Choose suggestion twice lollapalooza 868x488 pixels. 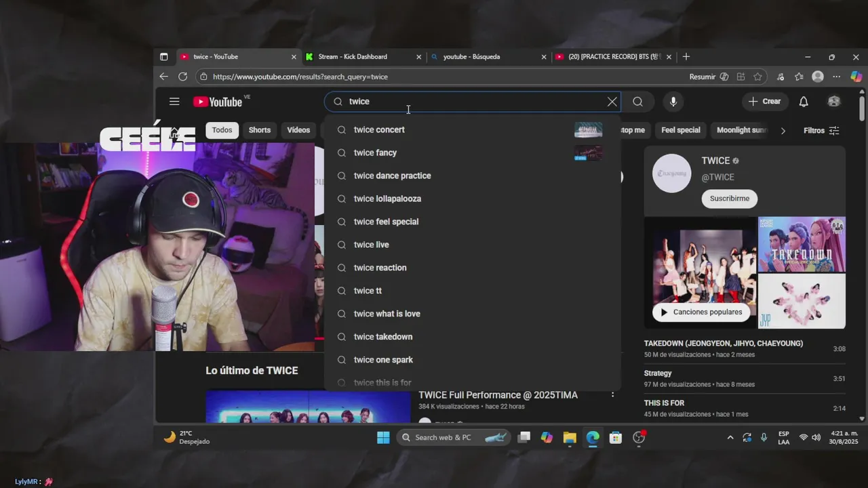click(472, 199)
